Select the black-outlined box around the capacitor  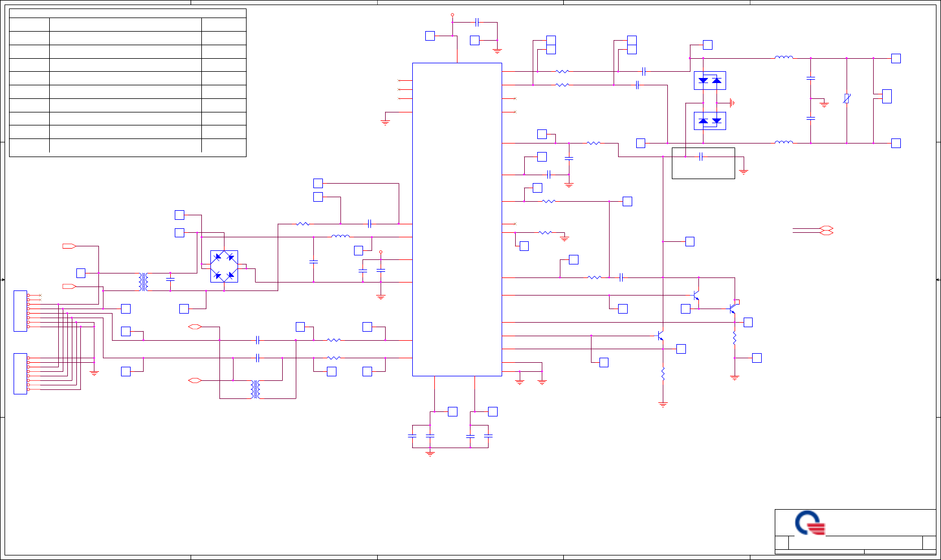point(703,163)
